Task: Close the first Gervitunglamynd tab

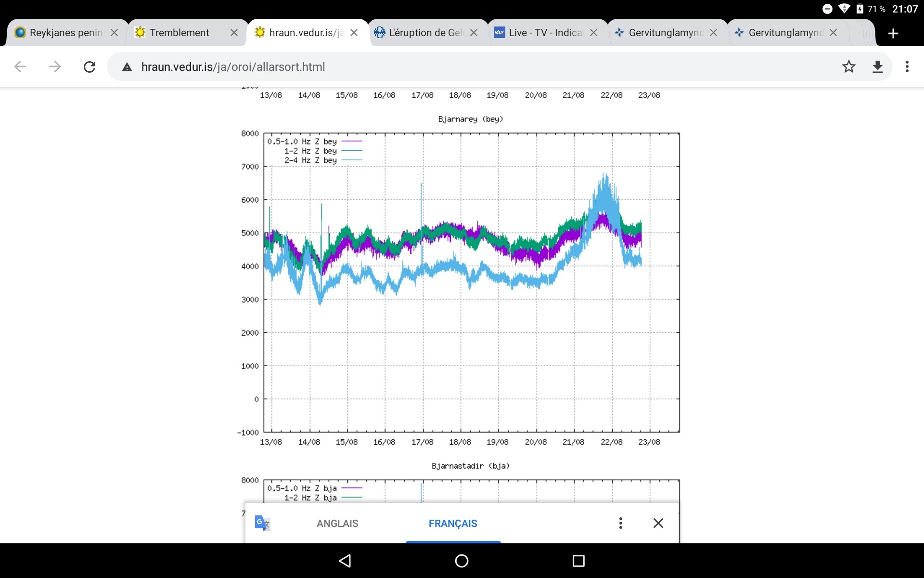Action: (713, 33)
